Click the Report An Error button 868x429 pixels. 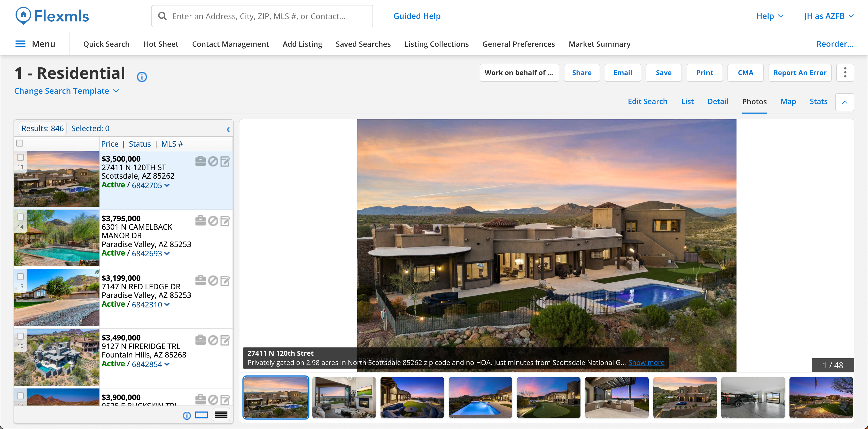[800, 72]
